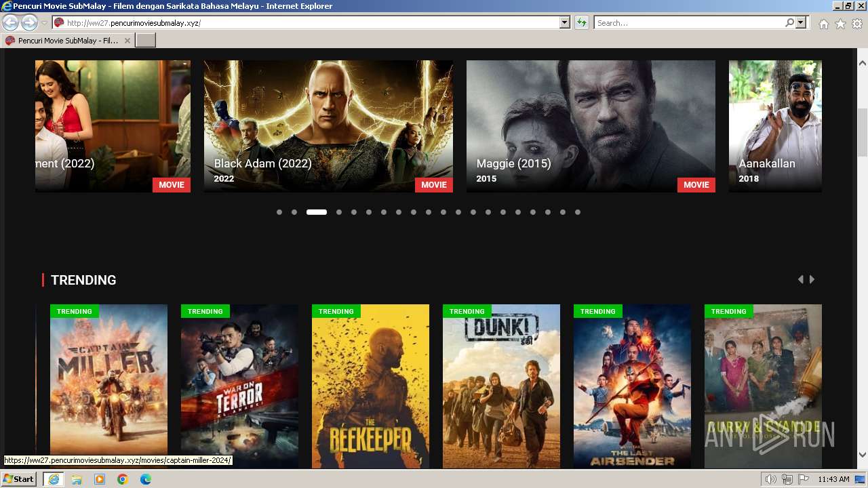Open The Beekeeper poster
This screenshot has height=488, width=868.
[x=370, y=386]
